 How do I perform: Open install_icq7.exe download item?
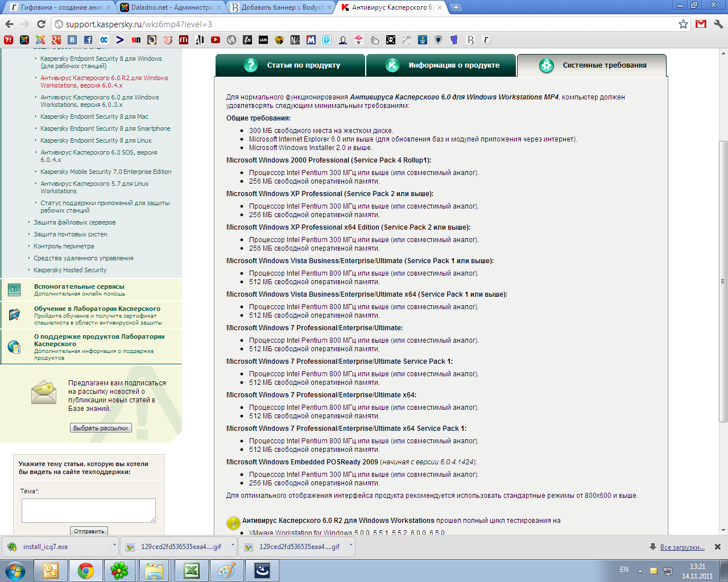(55, 547)
